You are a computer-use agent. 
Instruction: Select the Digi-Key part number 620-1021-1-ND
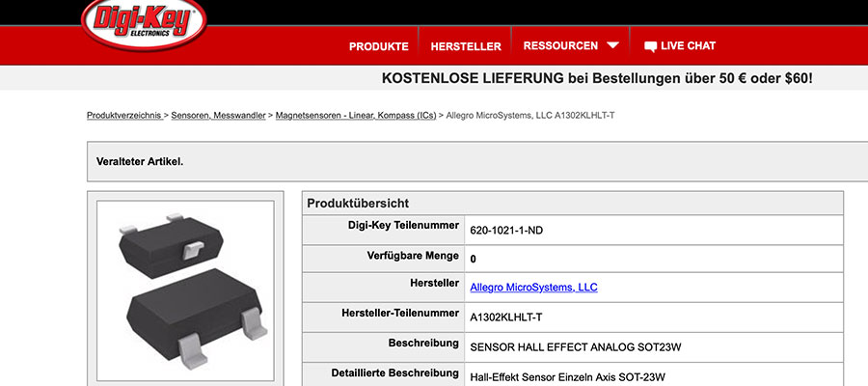pos(506,231)
